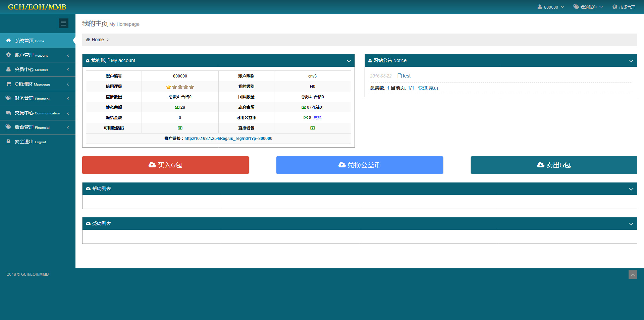
Task: Click the test notice document icon
Action: [399, 76]
